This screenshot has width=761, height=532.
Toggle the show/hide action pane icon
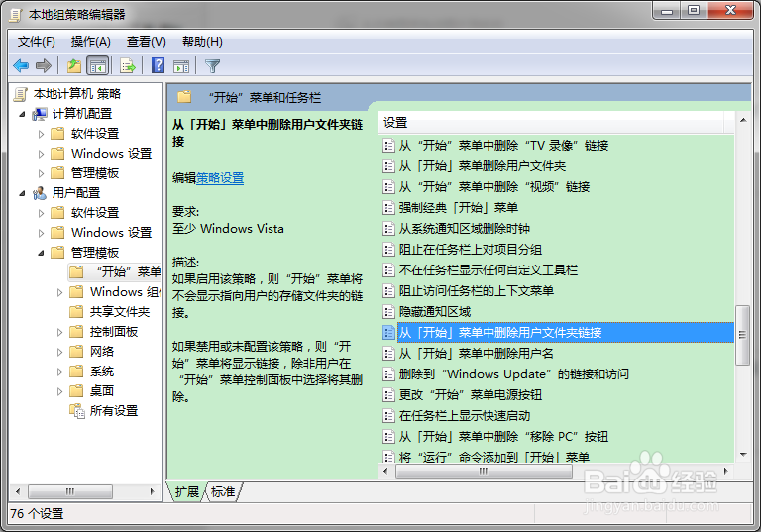point(181,66)
